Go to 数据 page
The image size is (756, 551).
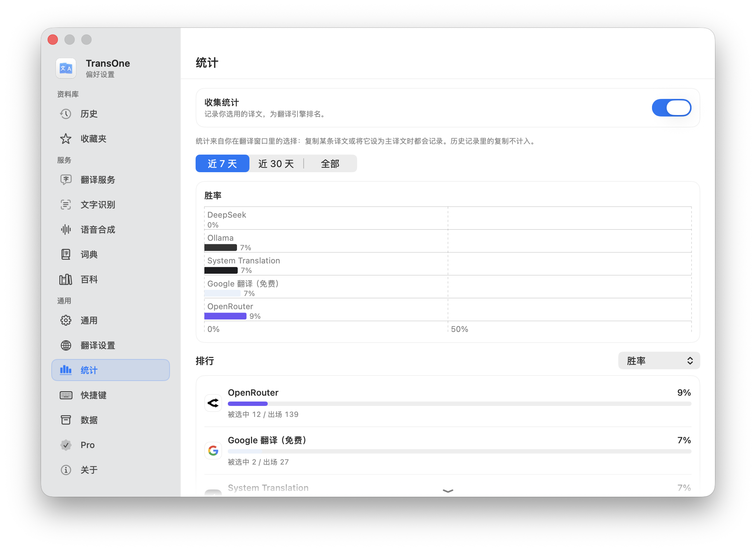point(111,420)
